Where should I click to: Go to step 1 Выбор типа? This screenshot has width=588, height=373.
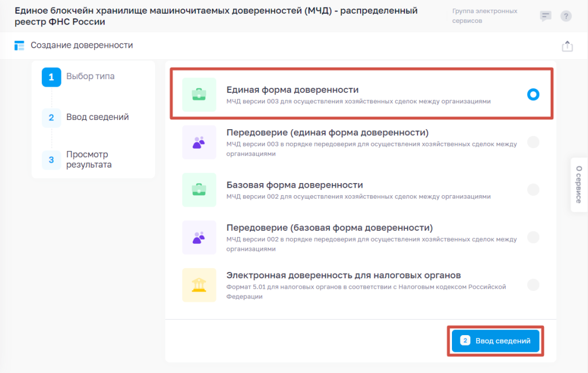click(x=79, y=77)
